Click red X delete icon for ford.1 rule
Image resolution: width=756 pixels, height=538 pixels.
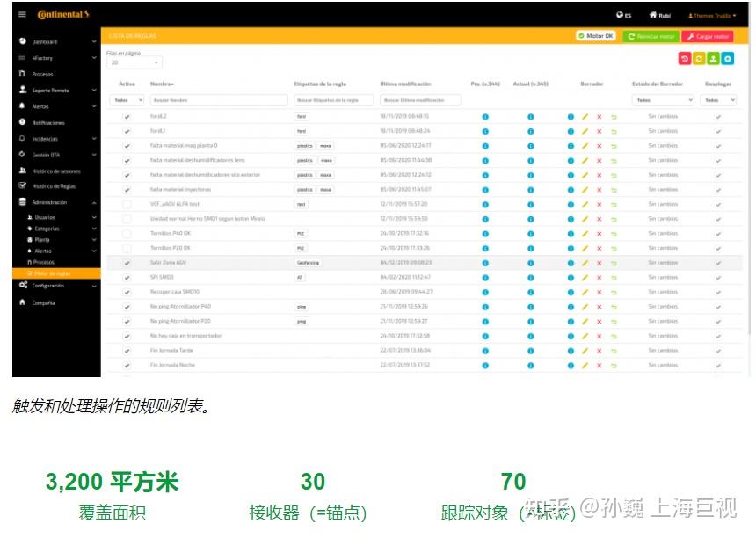pos(600,131)
